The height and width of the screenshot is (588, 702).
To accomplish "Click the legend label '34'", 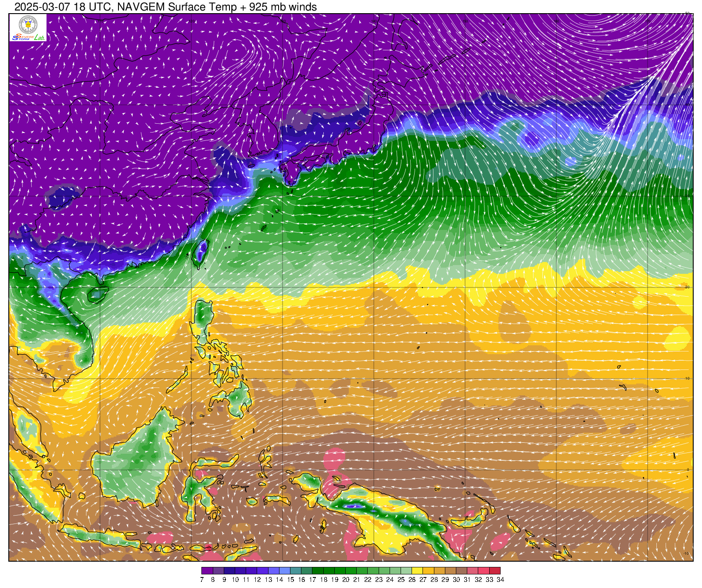I will click(x=500, y=580).
